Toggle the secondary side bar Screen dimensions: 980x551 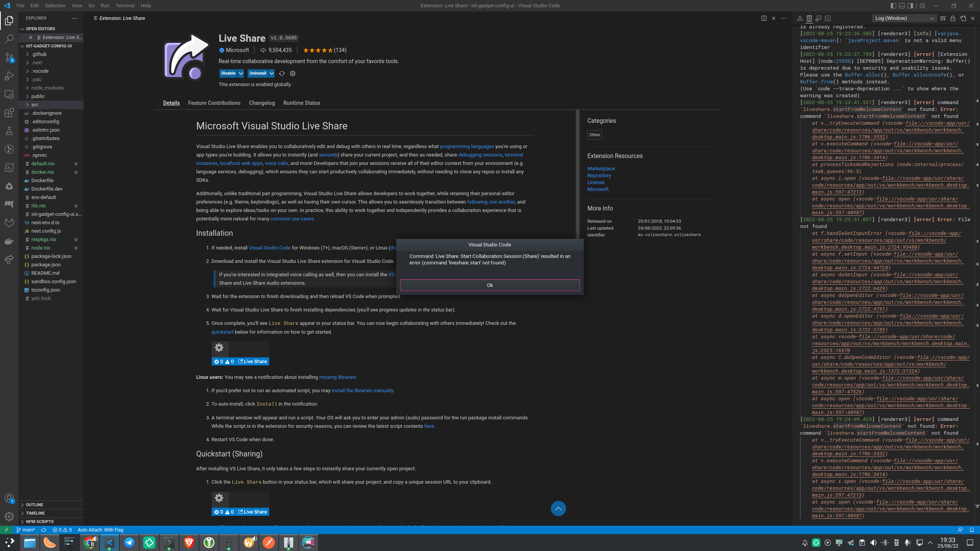click(x=911, y=5)
